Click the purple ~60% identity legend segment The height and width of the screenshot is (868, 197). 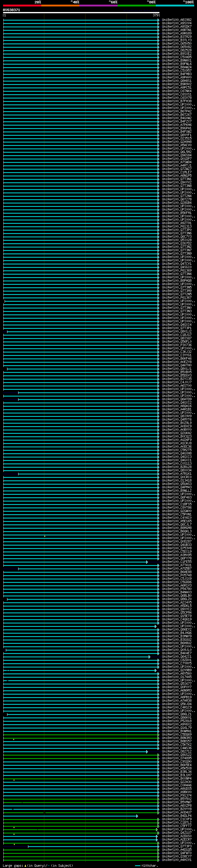pos(99,6)
